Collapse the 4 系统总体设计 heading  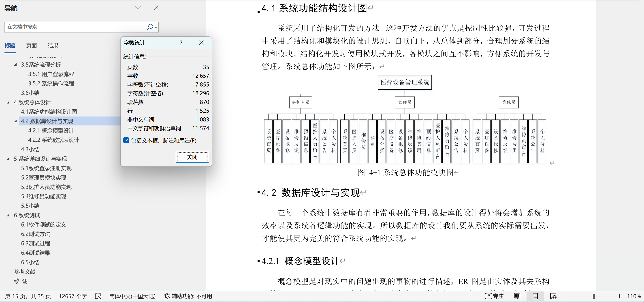tap(8, 102)
